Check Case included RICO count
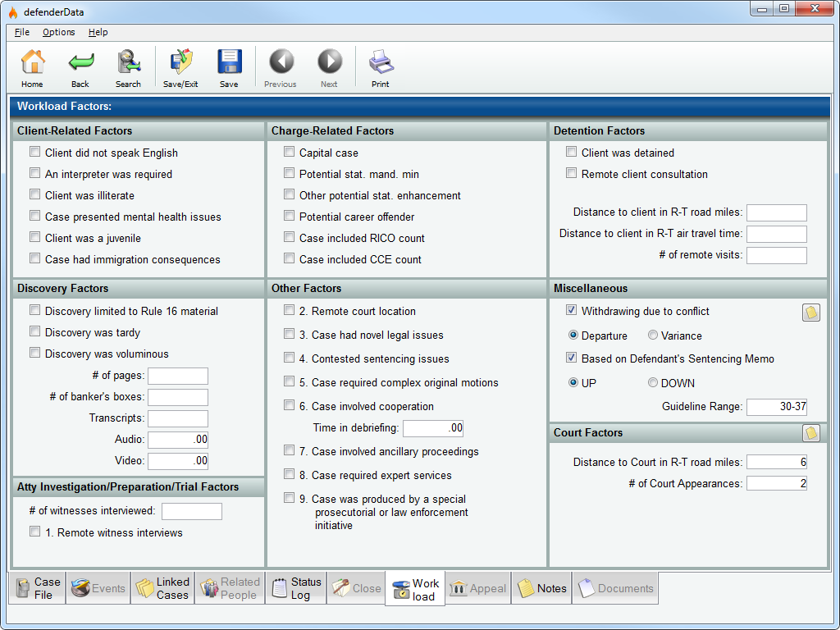The image size is (840, 630). [x=290, y=237]
